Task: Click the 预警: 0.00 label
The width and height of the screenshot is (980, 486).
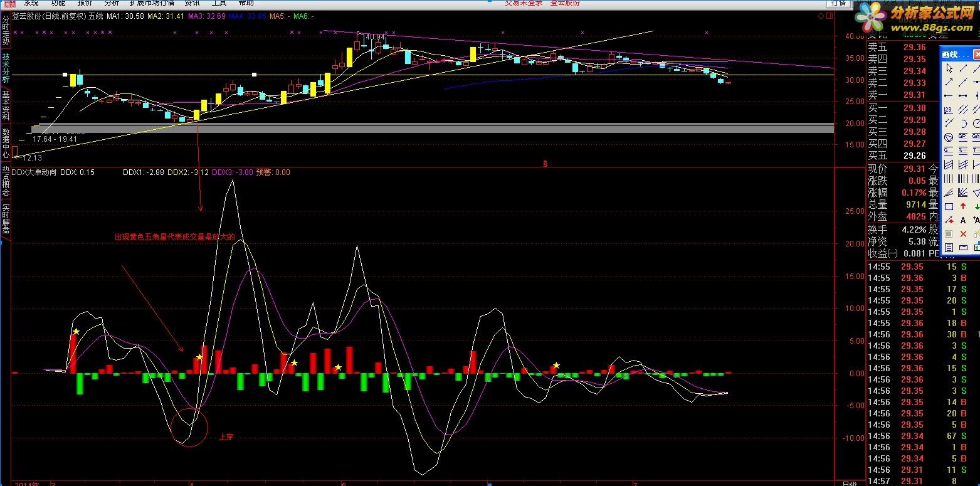Action: tap(273, 172)
